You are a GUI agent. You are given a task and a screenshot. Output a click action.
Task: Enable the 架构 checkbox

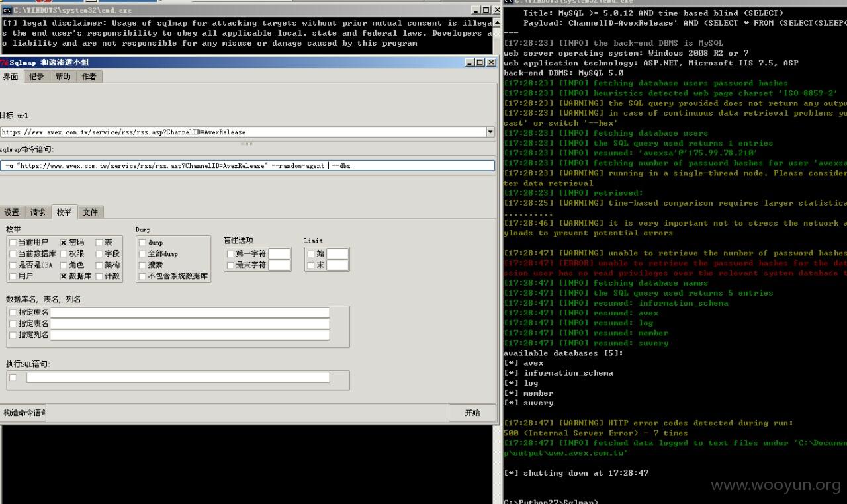[x=99, y=265]
